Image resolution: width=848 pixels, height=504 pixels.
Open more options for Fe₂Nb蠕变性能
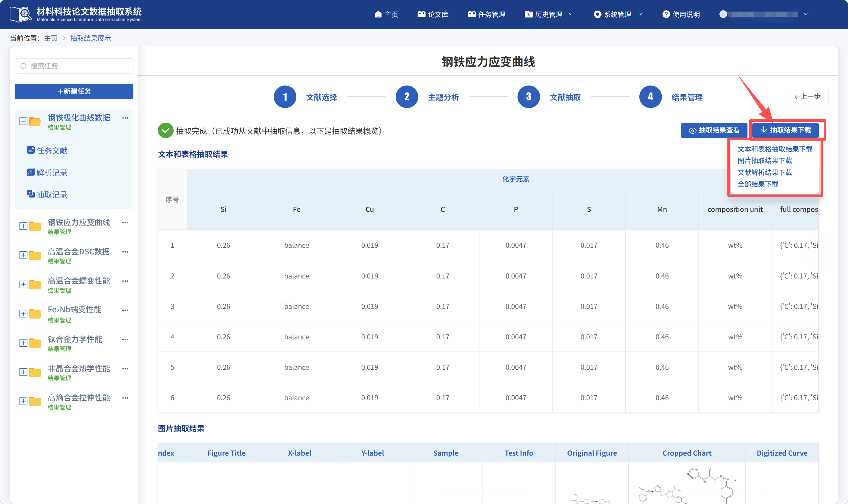coord(125,310)
